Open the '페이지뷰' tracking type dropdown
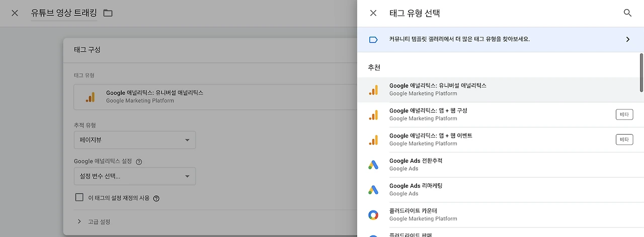The height and width of the screenshot is (237, 644). pyautogui.click(x=134, y=140)
